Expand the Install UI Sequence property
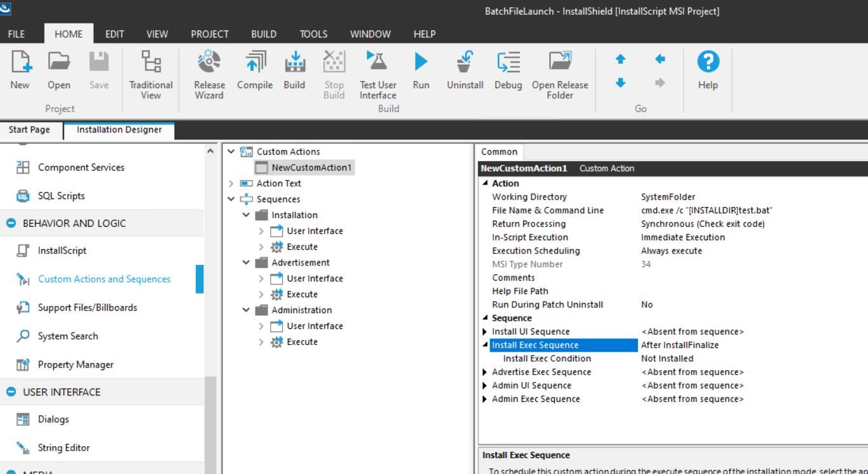Viewport: 868px width, 474px height. point(485,331)
